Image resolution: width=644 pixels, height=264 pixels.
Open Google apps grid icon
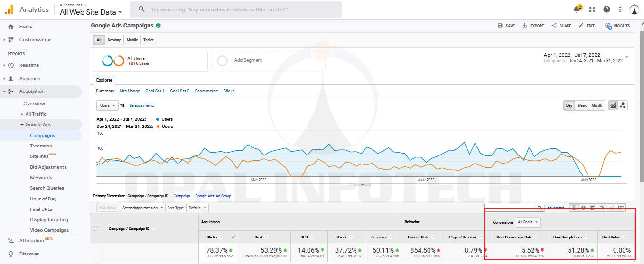(x=592, y=9)
